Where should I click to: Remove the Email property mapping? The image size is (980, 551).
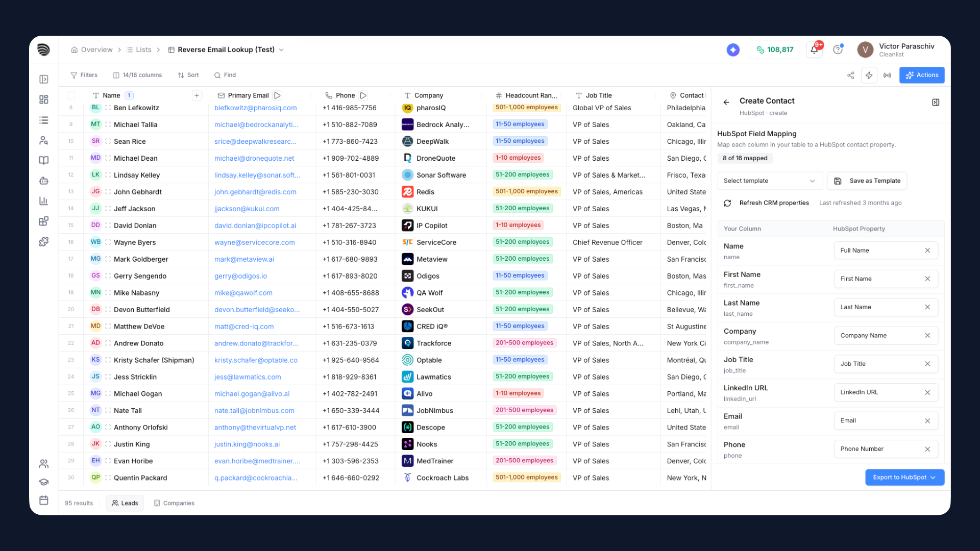(x=927, y=421)
